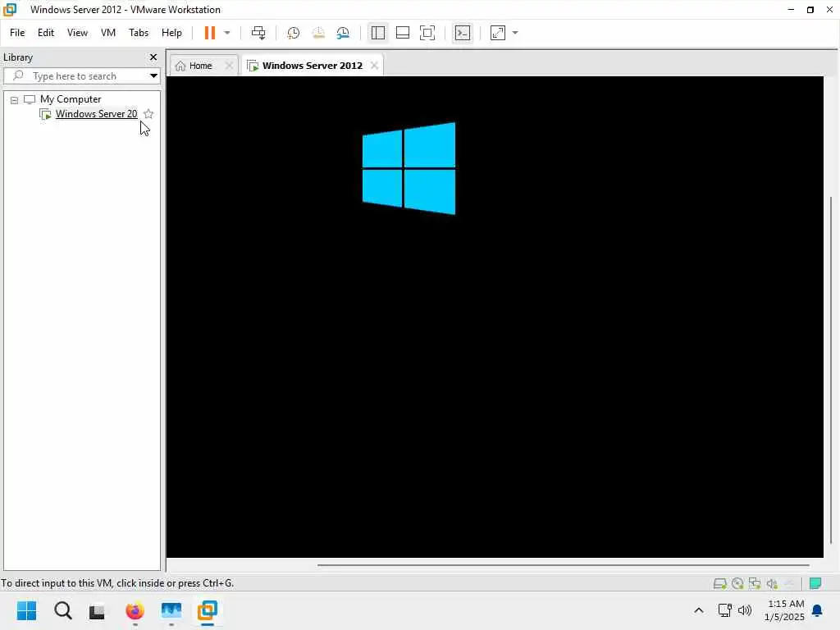Send Ctrl+Alt+Del to the VM

(258, 33)
